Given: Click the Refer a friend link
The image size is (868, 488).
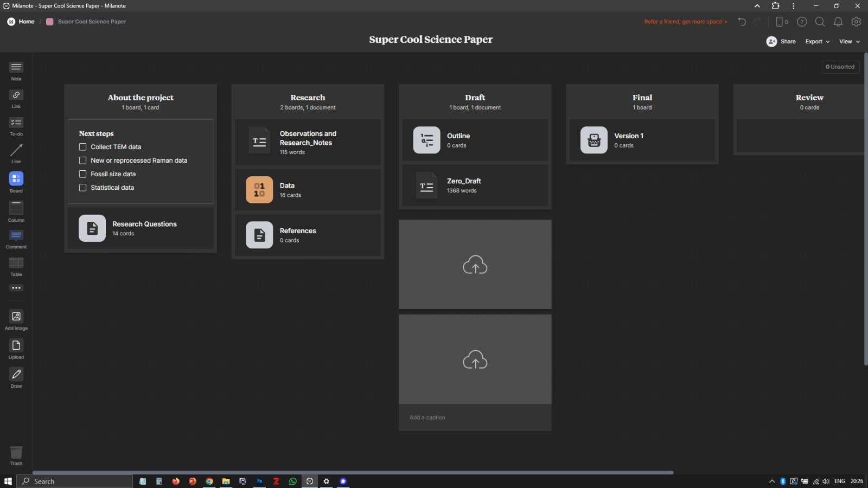Looking at the screenshot, I should [685, 22].
